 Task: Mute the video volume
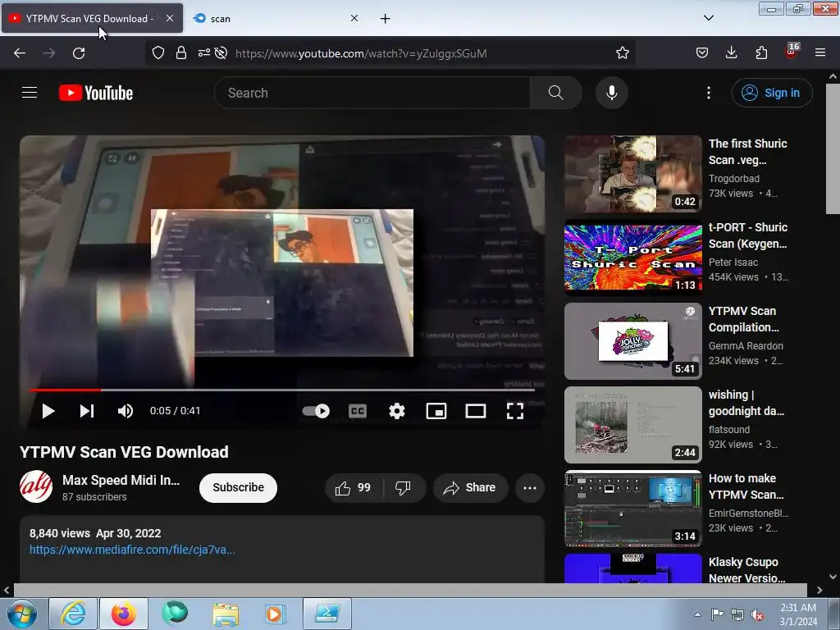[x=125, y=411]
